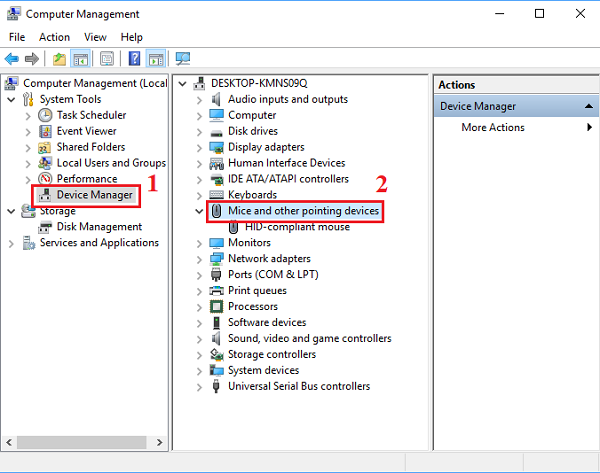Screen dimensions: 600x473
Task: Click the Event Viewer icon
Action: point(45,131)
